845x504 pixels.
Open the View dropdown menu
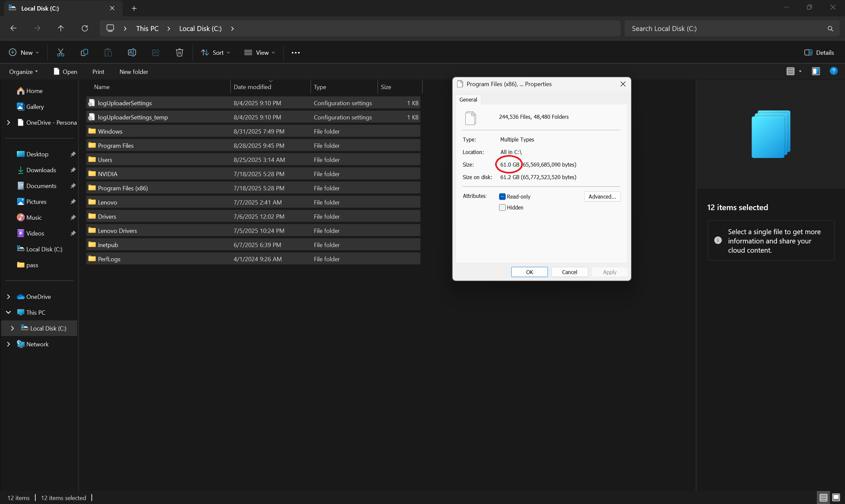[x=259, y=53]
